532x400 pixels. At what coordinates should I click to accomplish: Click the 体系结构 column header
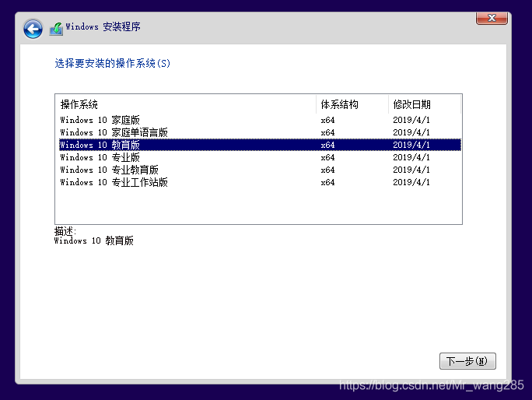click(352, 104)
